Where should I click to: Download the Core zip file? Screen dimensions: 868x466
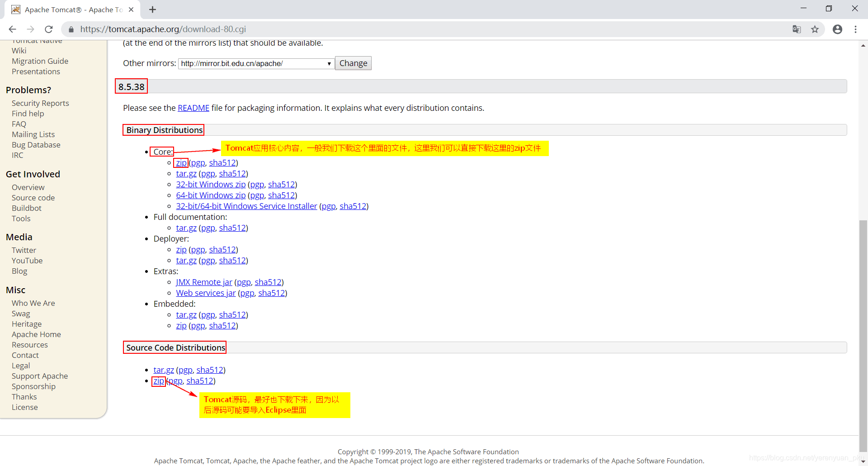(x=181, y=163)
